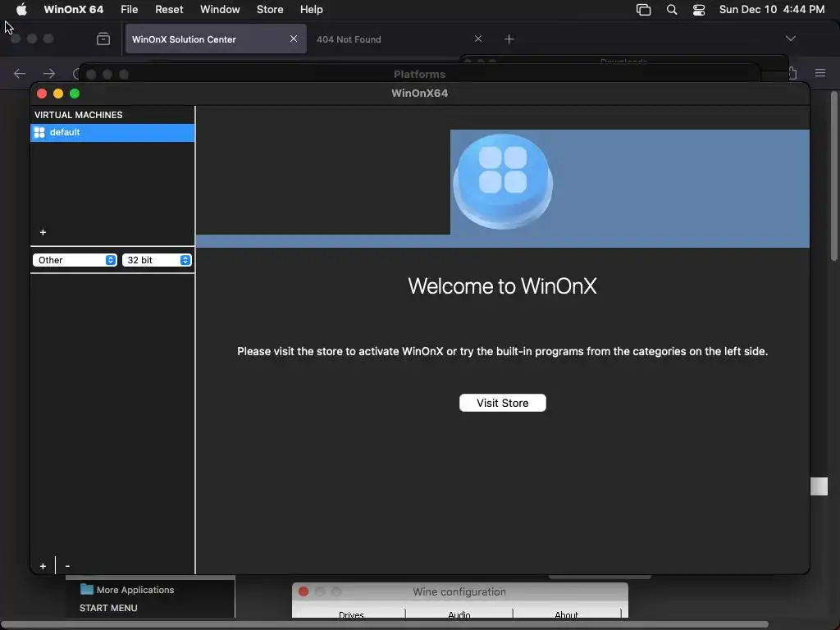The width and height of the screenshot is (840, 630).
Task: Remove program with bottom minus button
Action: pyautogui.click(x=67, y=566)
